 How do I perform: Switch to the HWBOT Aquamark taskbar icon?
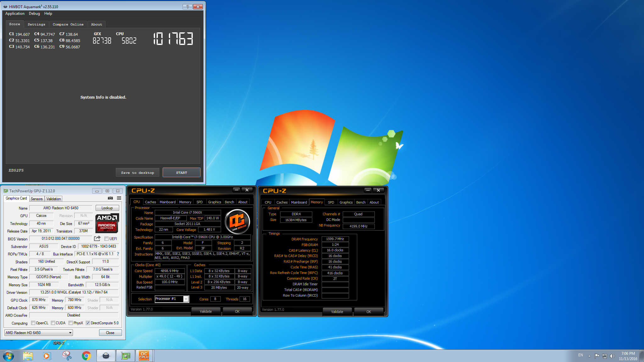point(106,356)
